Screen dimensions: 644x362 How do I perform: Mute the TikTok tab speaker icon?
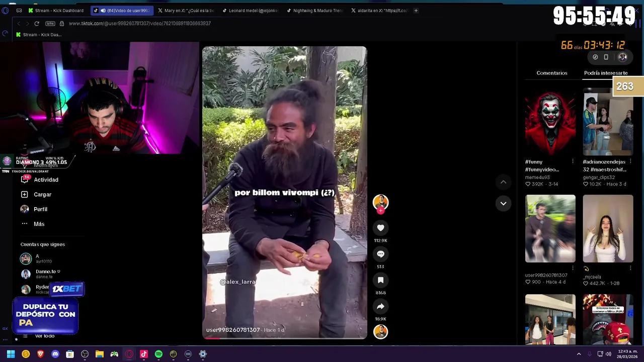pos(103,10)
